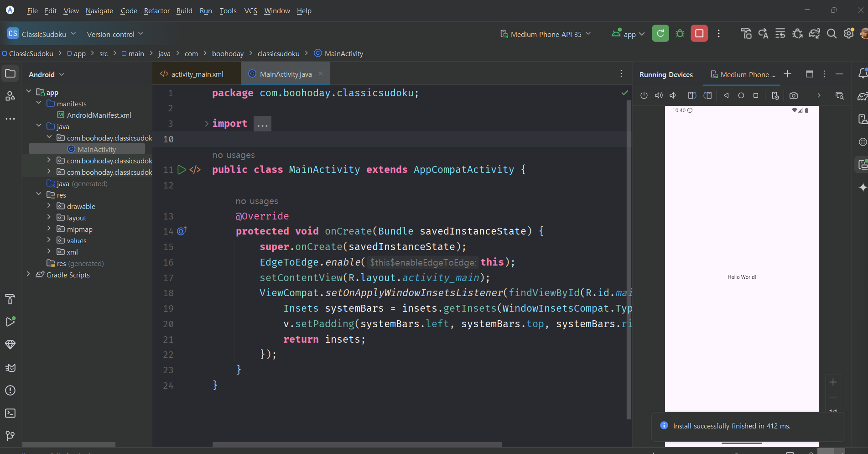The width and height of the screenshot is (868, 454).
Task: Select Medium Phone running device tab
Action: 742,74
